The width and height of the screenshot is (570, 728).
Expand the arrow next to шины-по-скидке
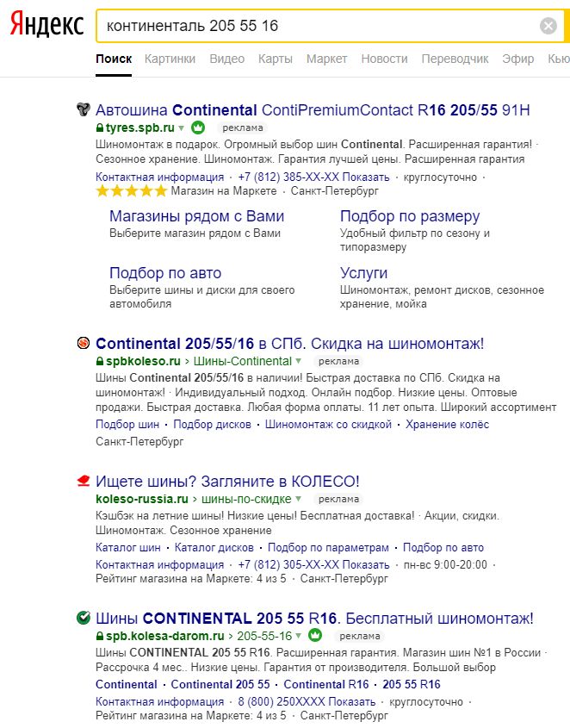[x=299, y=499]
